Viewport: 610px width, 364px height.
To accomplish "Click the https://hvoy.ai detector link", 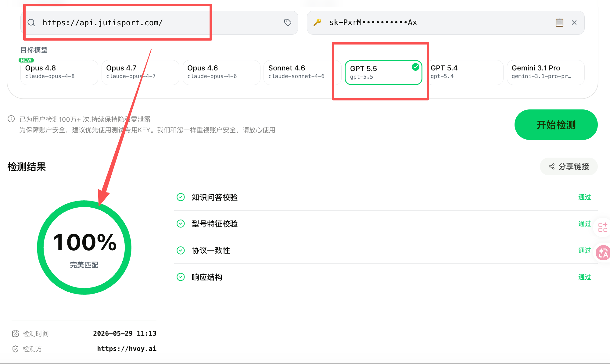I will [x=127, y=349].
